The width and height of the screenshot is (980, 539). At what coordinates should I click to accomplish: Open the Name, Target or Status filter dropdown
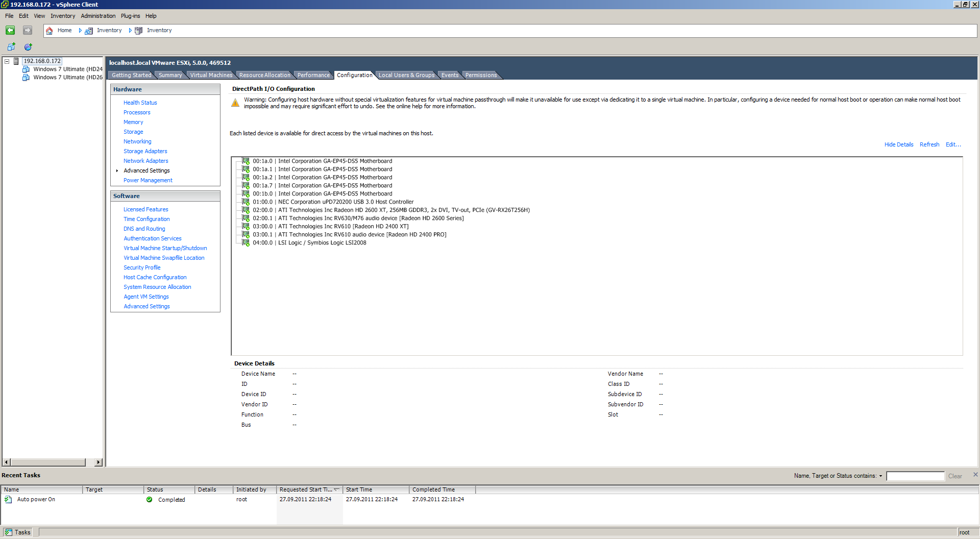point(880,476)
